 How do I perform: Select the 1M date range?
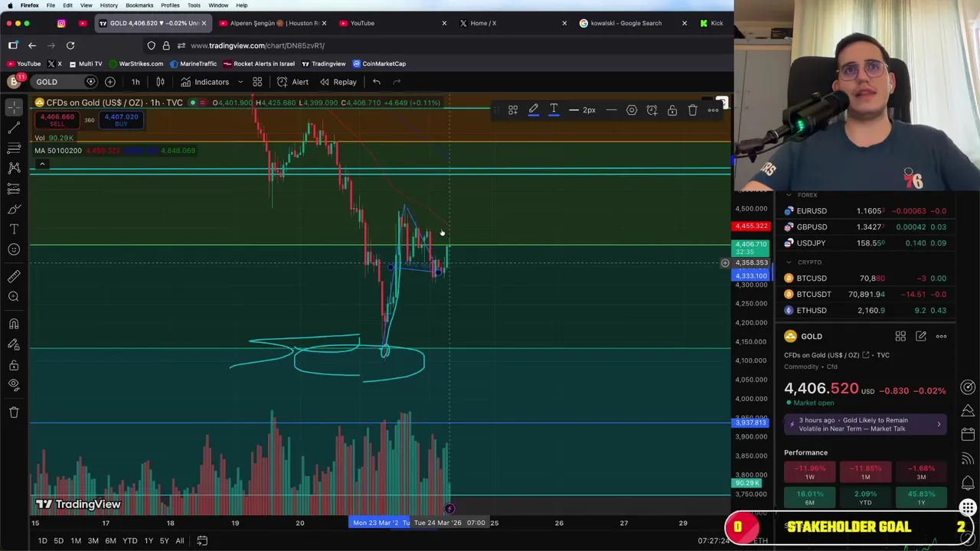click(x=76, y=540)
